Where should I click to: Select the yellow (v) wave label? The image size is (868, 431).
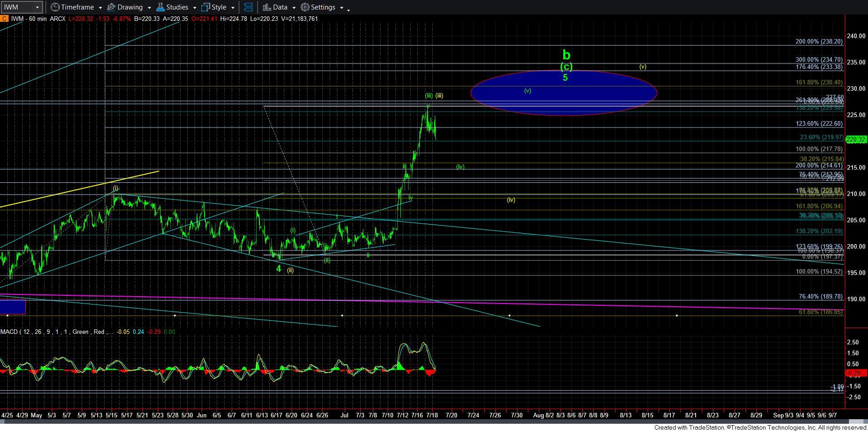(643, 67)
